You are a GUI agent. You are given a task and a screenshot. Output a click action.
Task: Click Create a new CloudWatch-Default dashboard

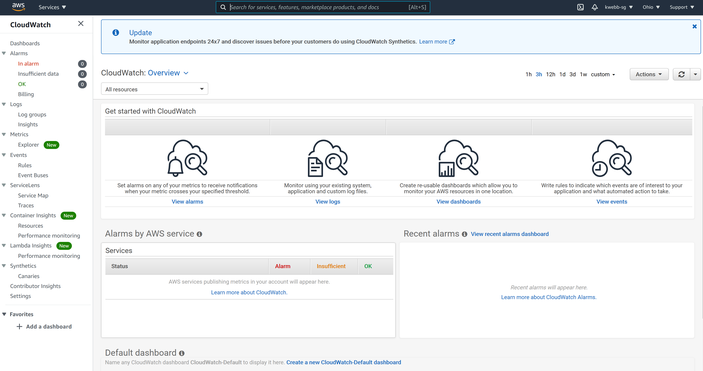(x=344, y=362)
